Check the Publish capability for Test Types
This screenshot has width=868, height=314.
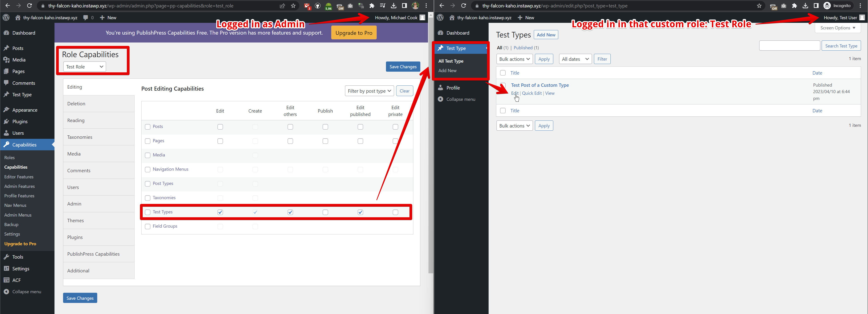click(x=325, y=212)
